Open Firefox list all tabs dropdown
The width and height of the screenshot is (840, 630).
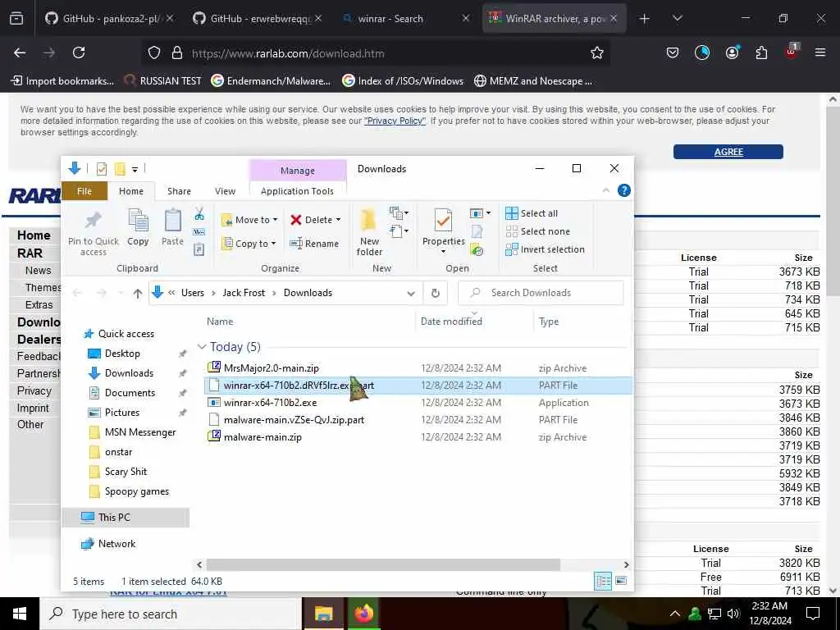(x=677, y=18)
